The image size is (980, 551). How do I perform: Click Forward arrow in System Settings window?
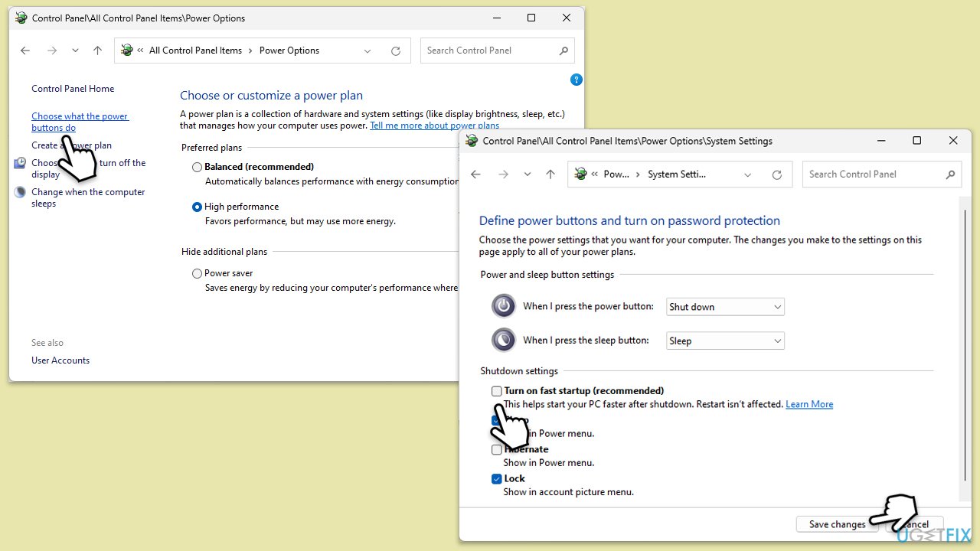point(503,174)
